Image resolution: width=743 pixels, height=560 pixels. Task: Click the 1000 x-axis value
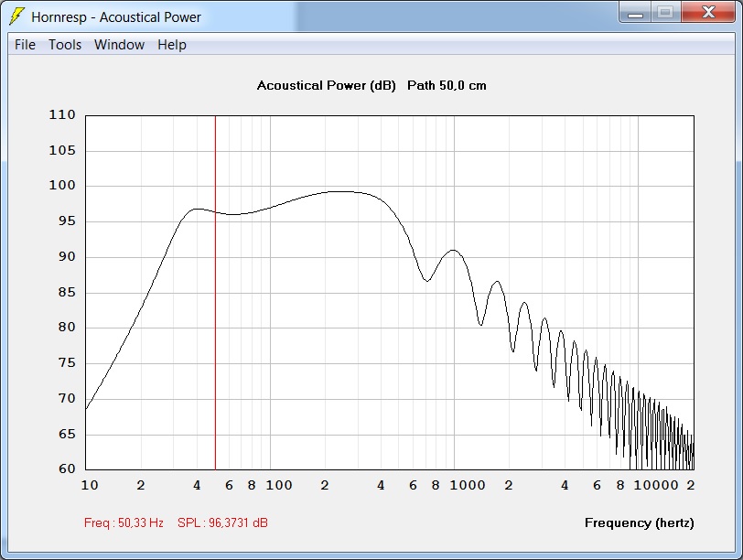(x=468, y=485)
